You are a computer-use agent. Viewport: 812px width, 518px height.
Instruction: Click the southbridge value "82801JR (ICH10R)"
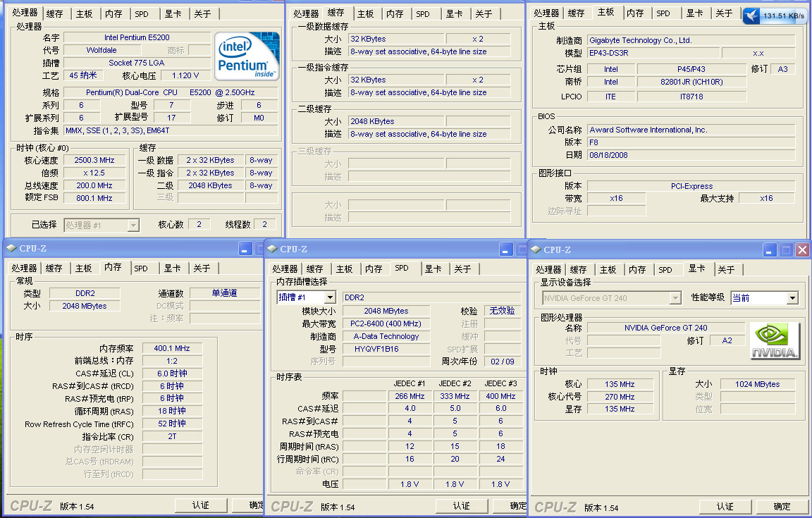pos(691,82)
